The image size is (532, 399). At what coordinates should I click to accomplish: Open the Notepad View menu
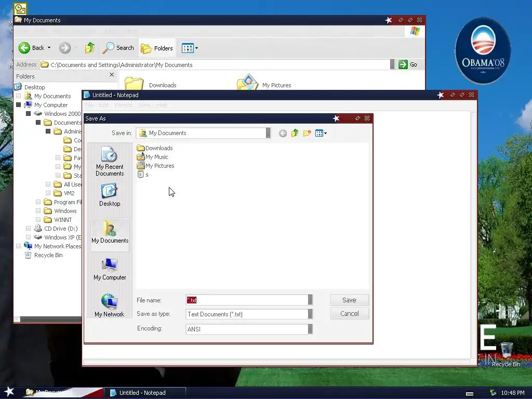tap(144, 105)
